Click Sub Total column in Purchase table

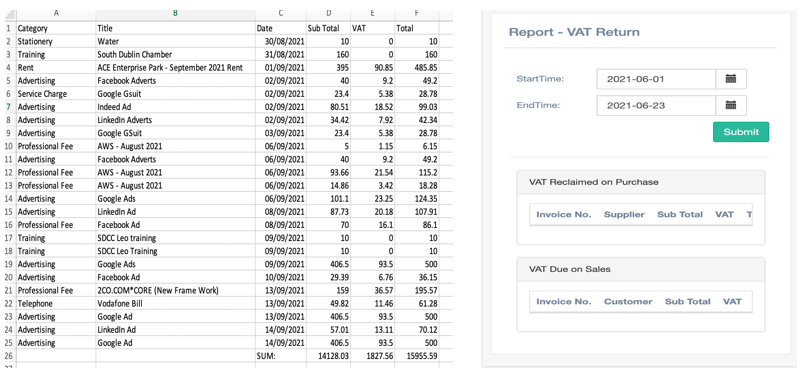pyautogui.click(x=680, y=215)
